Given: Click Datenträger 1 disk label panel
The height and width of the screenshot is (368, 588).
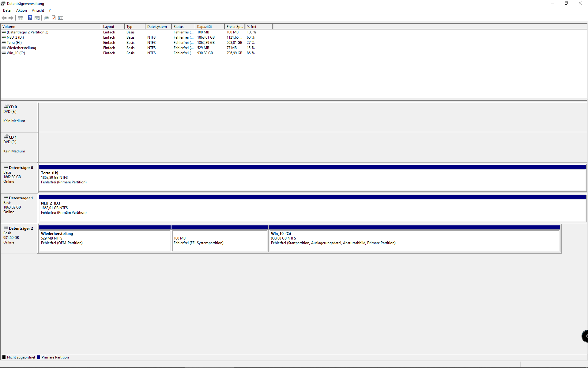Looking at the screenshot, I should tap(19, 207).
